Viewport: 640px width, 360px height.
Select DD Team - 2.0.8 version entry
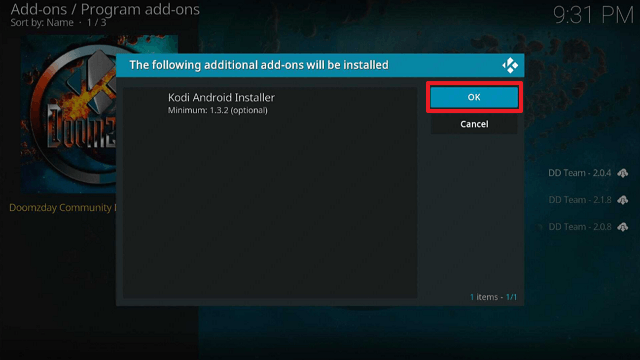click(580, 227)
